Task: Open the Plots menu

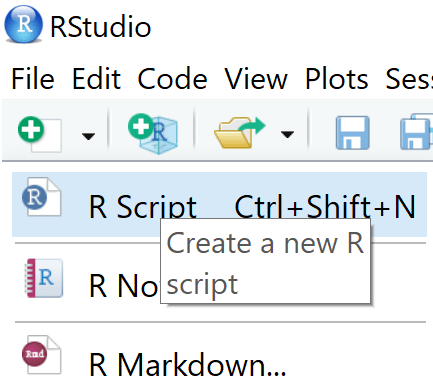Action: click(336, 79)
